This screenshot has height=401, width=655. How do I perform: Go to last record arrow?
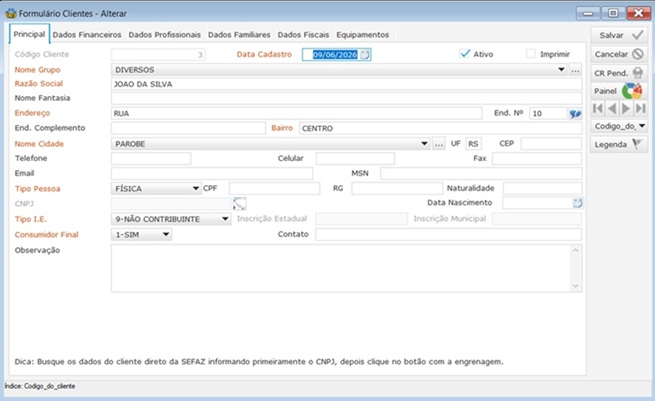[640, 109]
